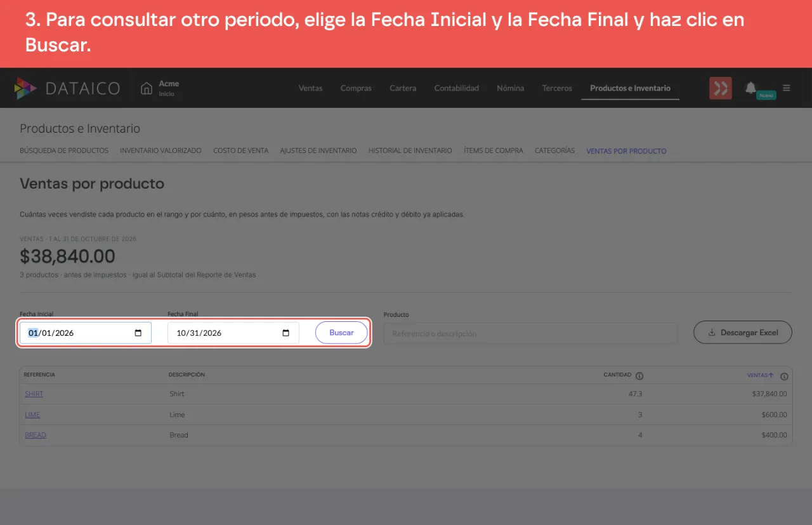Open the hamburger menu icon

[x=787, y=88]
